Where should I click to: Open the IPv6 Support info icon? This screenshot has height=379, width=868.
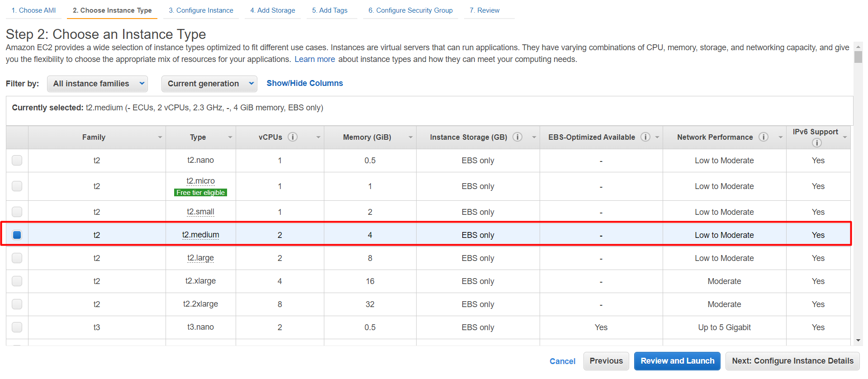(x=817, y=143)
